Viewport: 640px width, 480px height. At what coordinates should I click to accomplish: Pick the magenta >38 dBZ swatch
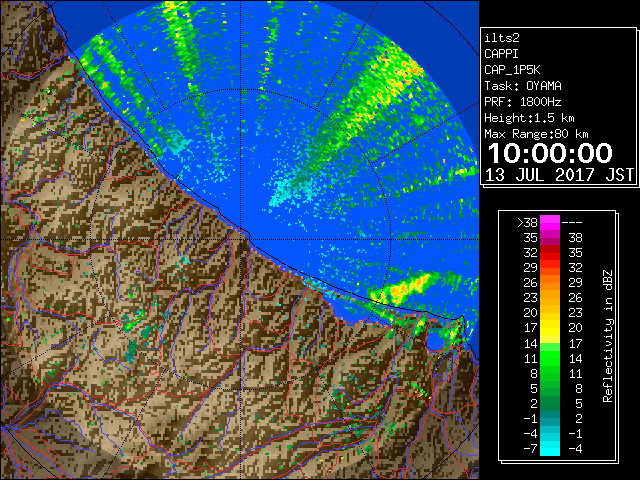pyautogui.click(x=550, y=223)
